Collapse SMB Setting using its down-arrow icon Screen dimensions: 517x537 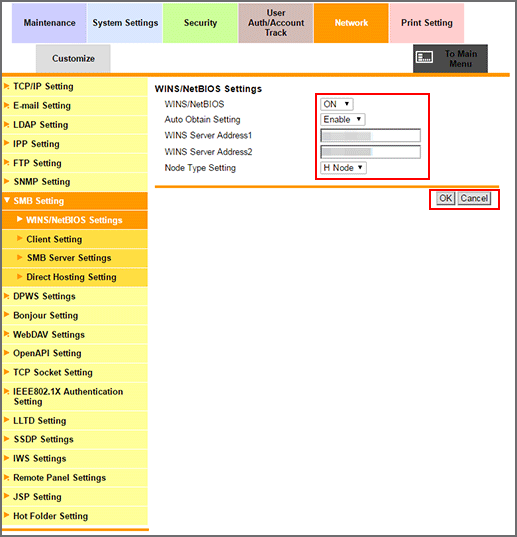click(x=7, y=200)
